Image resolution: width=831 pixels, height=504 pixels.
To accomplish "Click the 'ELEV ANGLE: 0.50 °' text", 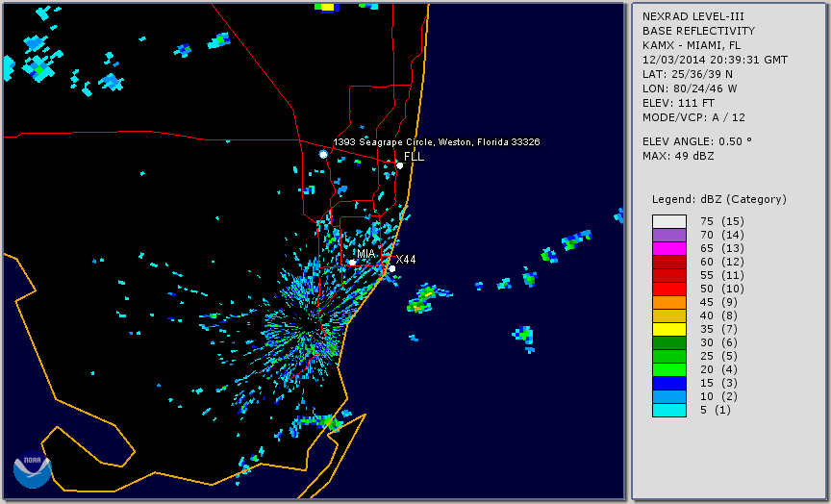I will [x=697, y=141].
